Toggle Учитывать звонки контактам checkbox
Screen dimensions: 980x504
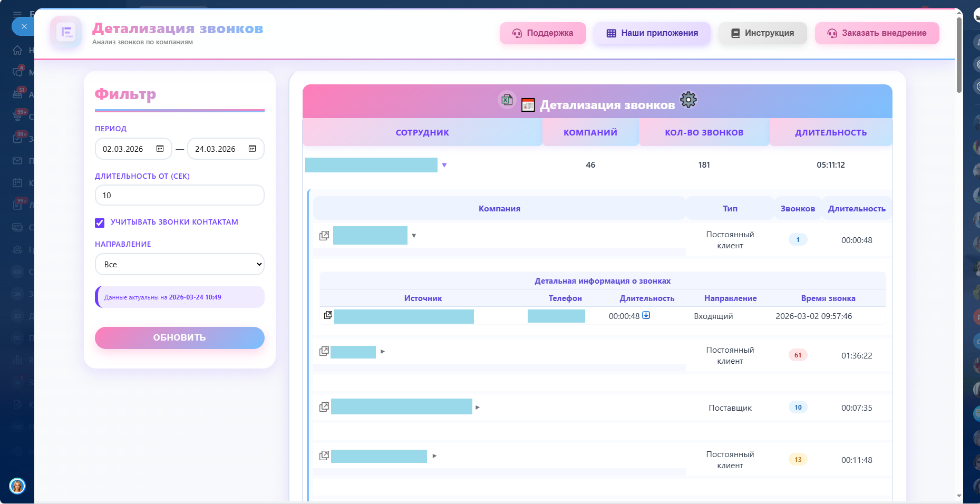click(100, 222)
